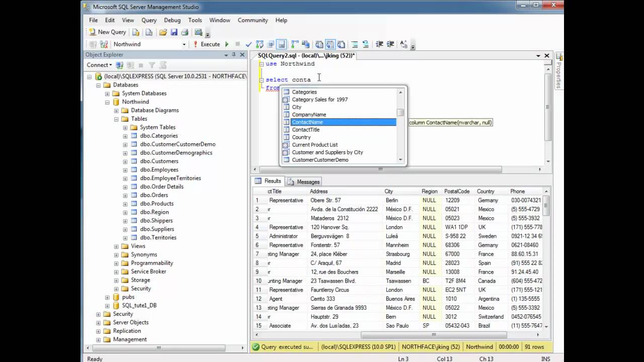Switch to the Results tab
The width and height of the screenshot is (644, 362).
268,181
